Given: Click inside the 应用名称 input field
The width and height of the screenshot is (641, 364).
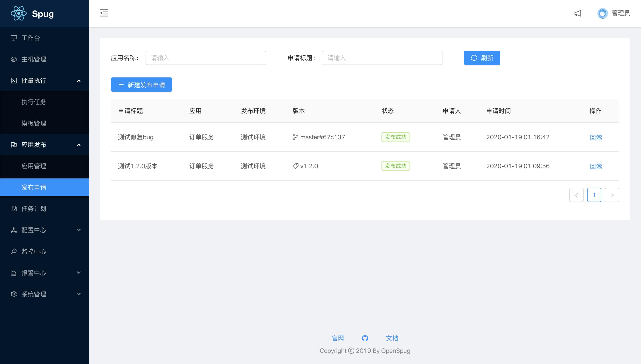Looking at the screenshot, I should click(x=205, y=58).
